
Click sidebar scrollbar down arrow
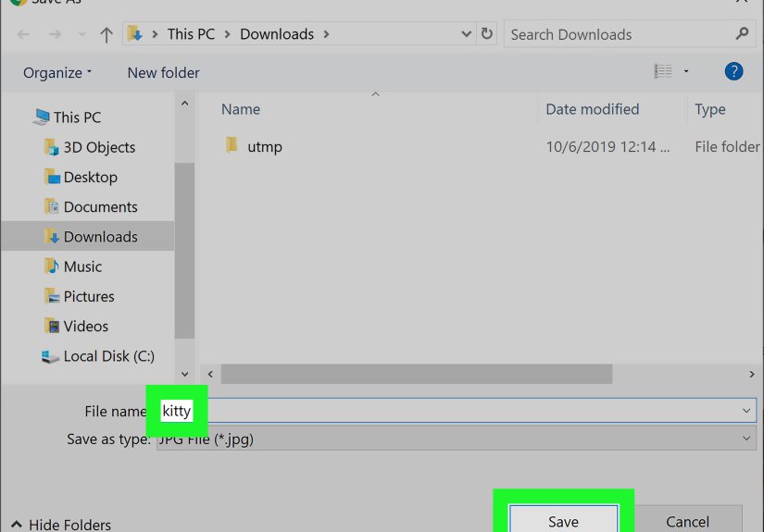pos(184,374)
